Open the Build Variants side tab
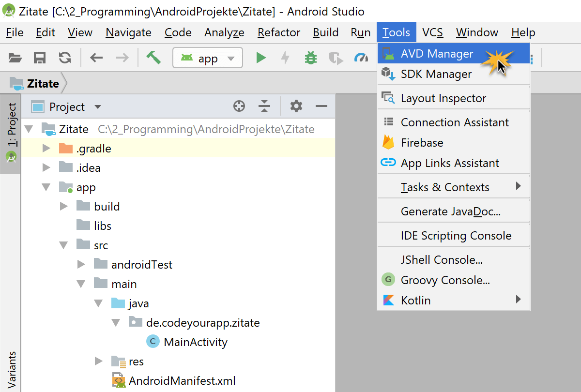The width and height of the screenshot is (581, 392). coord(11,371)
